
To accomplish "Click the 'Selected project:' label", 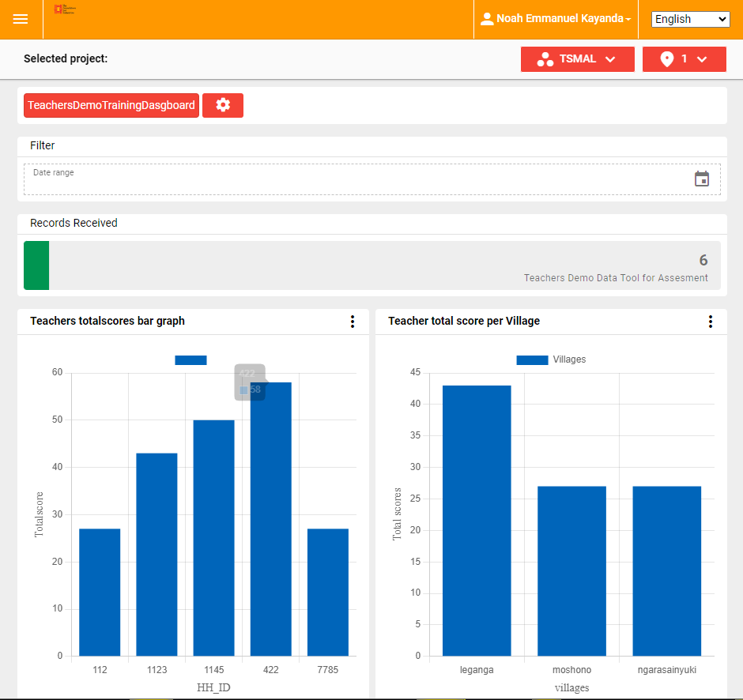I will 66,58.
